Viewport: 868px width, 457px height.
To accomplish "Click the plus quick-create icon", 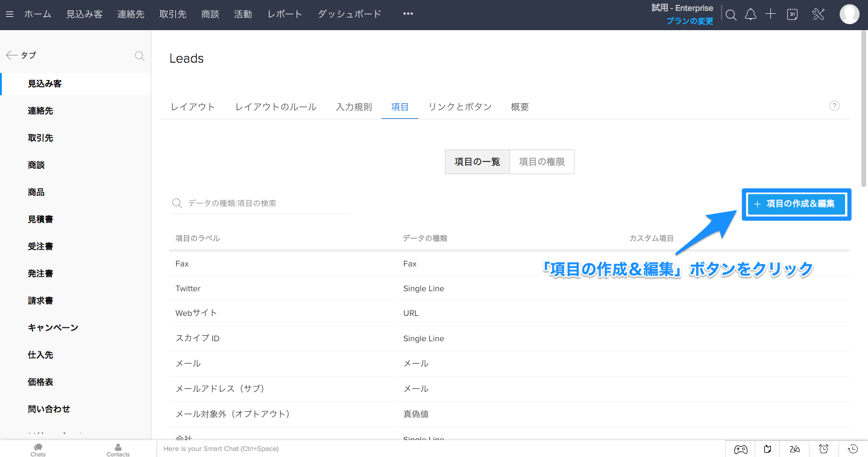I will 770,14.
